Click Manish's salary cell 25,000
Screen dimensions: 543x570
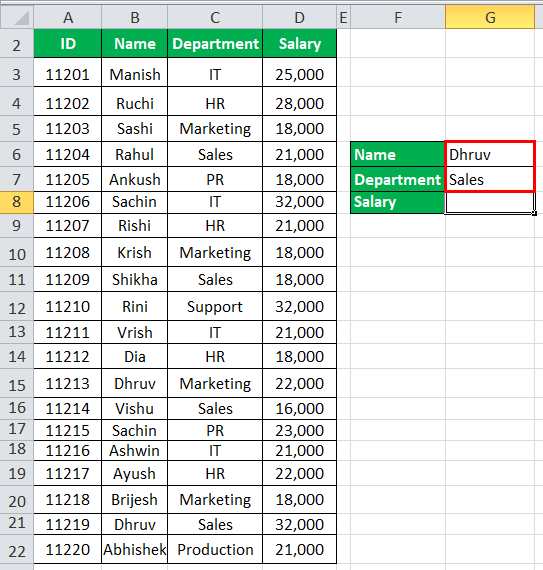pyautogui.click(x=299, y=73)
